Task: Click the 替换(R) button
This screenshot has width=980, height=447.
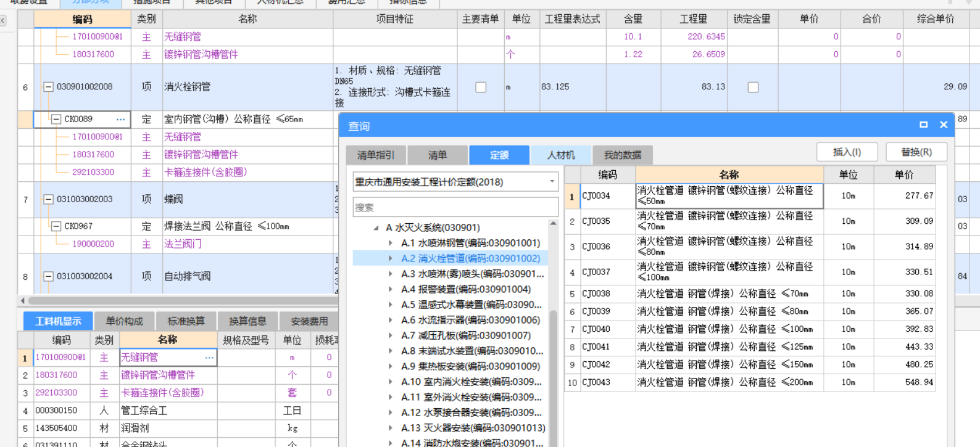Action: (916, 152)
